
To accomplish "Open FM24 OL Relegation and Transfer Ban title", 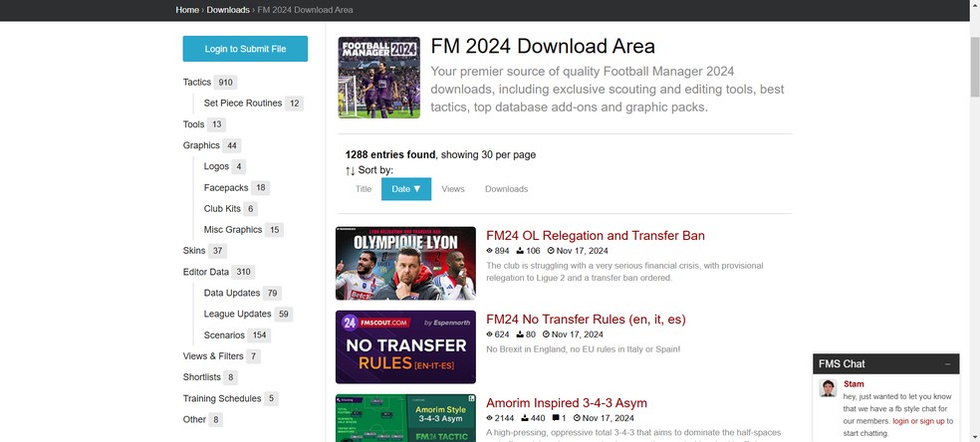I will click(595, 236).
